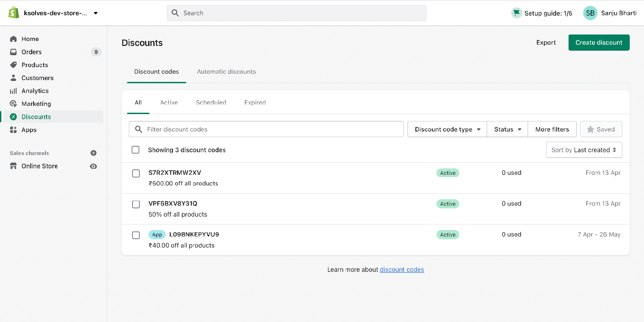Click "Showing 3 discount codes" text

click(x=187, y=150)
